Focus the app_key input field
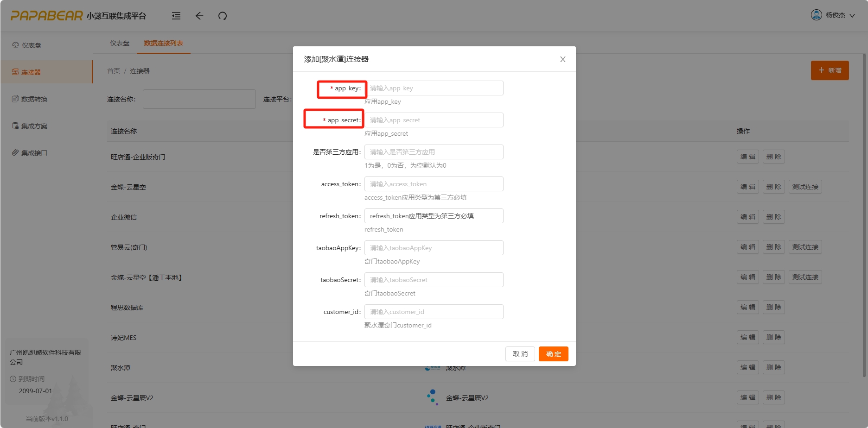 pyautogui.click(x=434, y=88)
